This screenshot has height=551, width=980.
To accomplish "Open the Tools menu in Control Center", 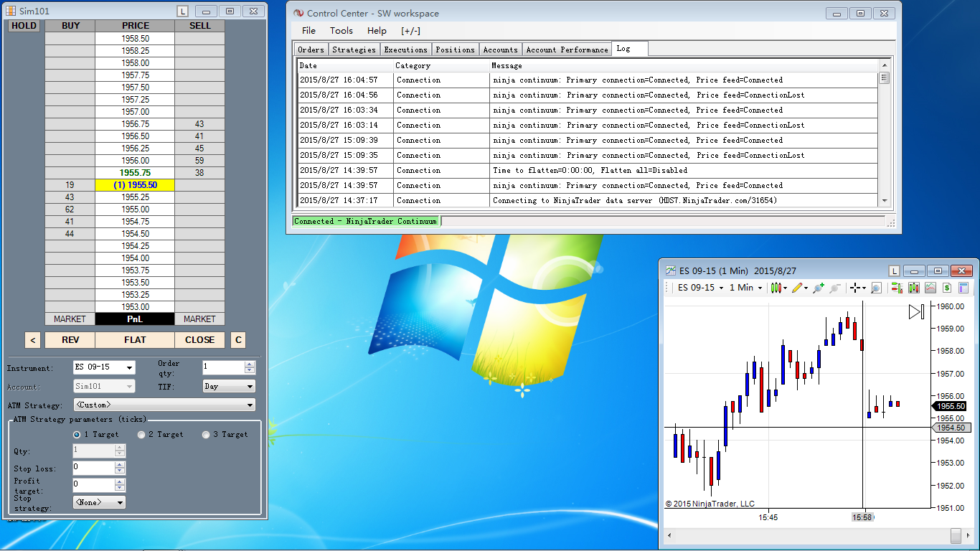I will tap(341, 31).
